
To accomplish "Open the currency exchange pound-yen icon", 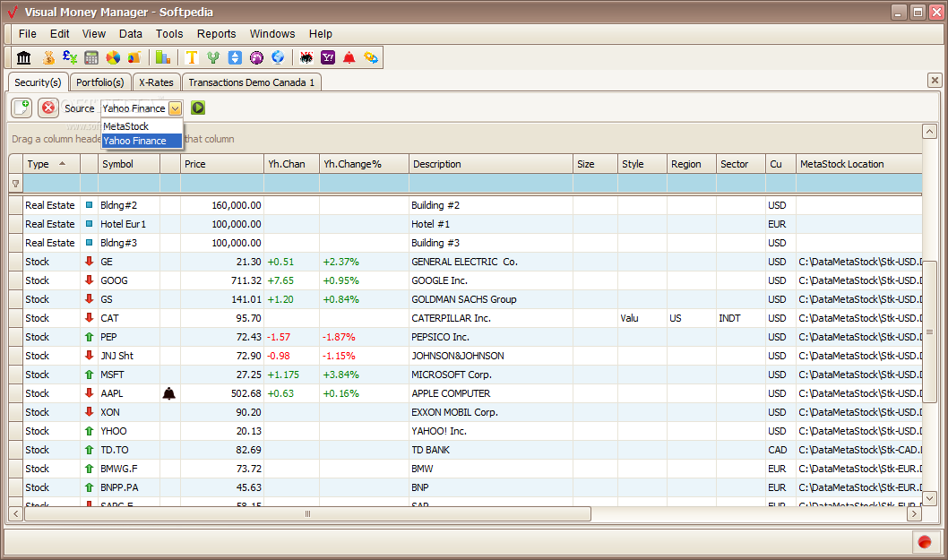I will (x=70, y=57).
